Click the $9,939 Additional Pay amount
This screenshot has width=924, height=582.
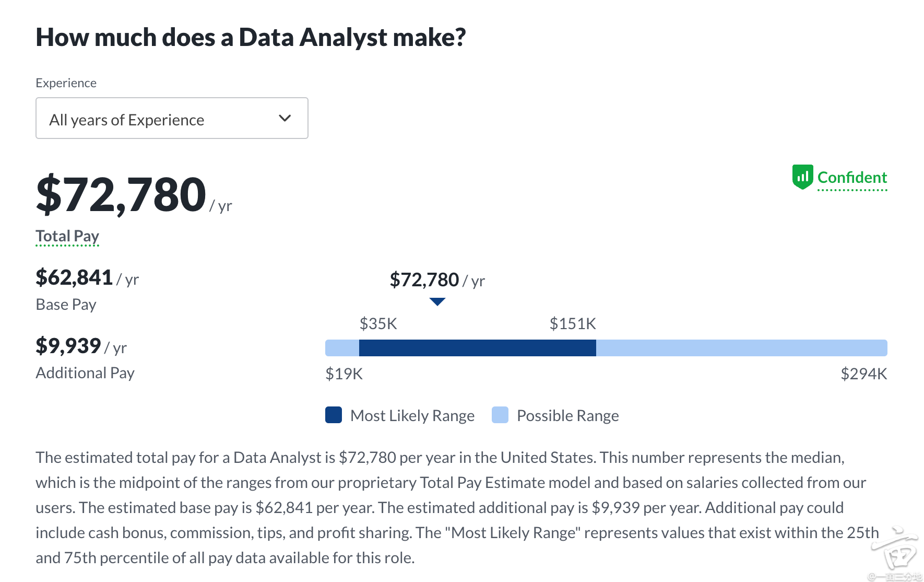[x=68, y=346]
